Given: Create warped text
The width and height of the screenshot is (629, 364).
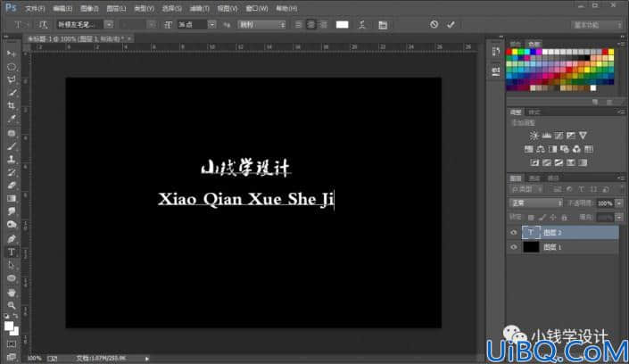Looking at the screenshot, I should [362, 25].
